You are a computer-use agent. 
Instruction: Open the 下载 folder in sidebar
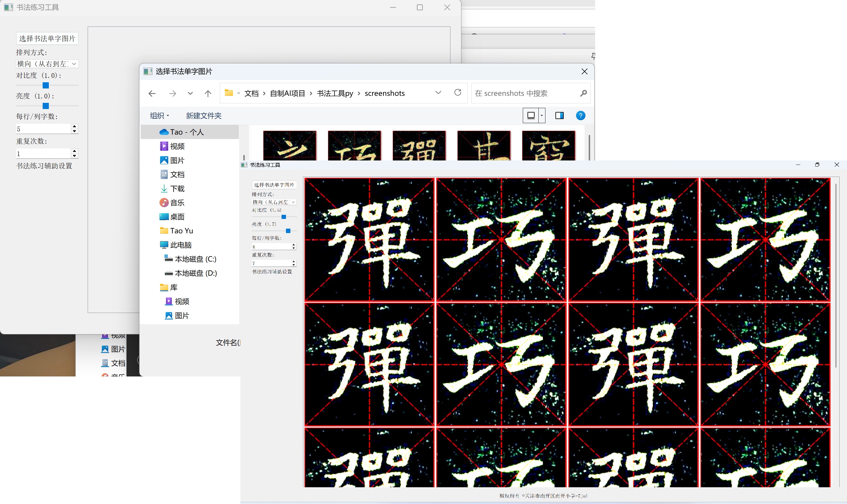click(177, 188)
